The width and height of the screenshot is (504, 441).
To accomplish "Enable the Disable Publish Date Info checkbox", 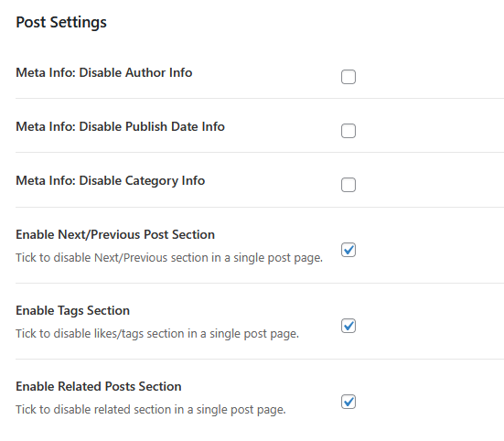I will 349,131.
